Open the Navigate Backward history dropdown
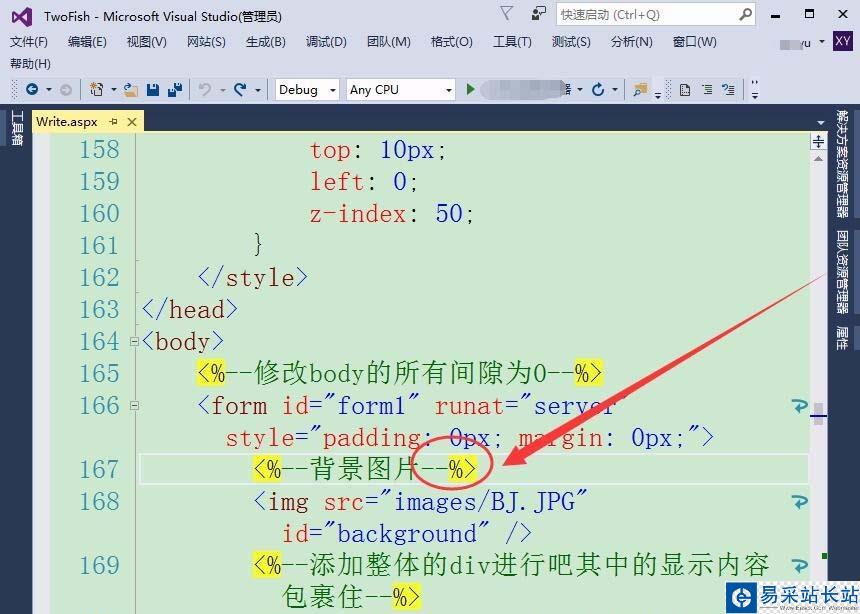This screenshot has width=860, height=614. tap(49, 89)
